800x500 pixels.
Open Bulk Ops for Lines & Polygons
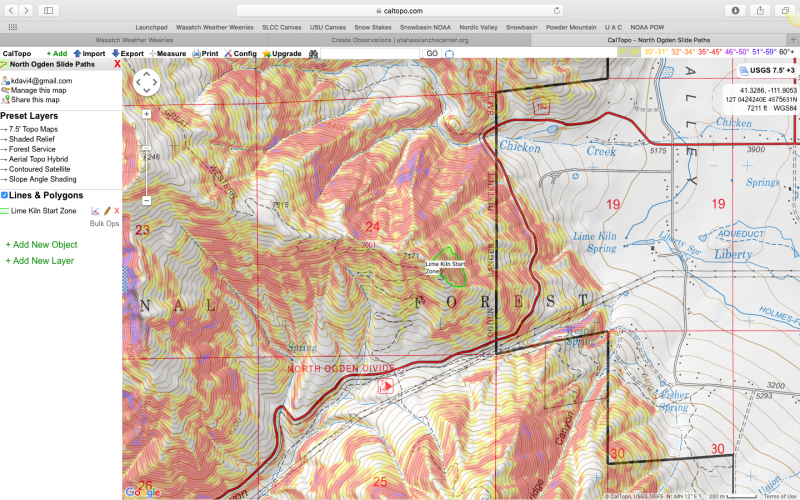(104, 223)
